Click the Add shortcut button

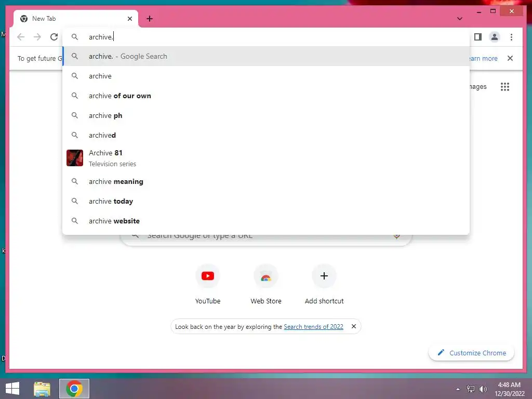[324, 284]
